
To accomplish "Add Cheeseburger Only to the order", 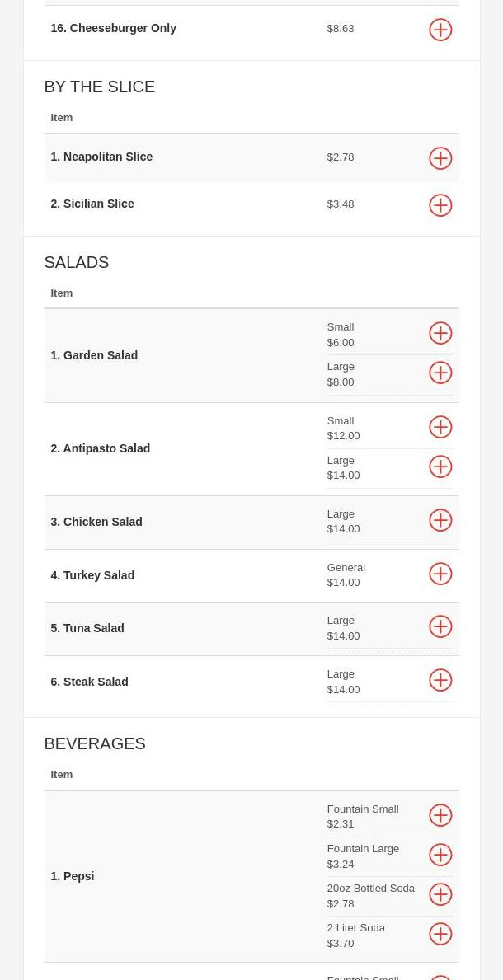I will pyautogui.click(x=440, y=30).
